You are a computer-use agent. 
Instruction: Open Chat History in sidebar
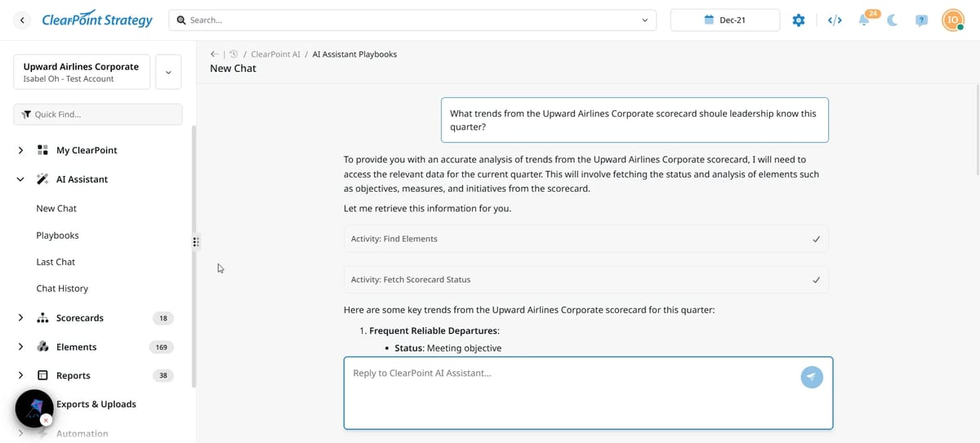(62, 289)
